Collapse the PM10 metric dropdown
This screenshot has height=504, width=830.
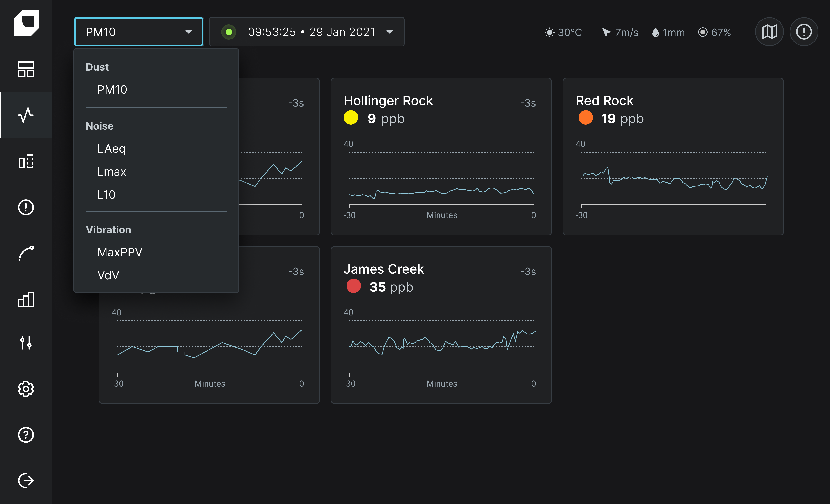click(139, 32)
